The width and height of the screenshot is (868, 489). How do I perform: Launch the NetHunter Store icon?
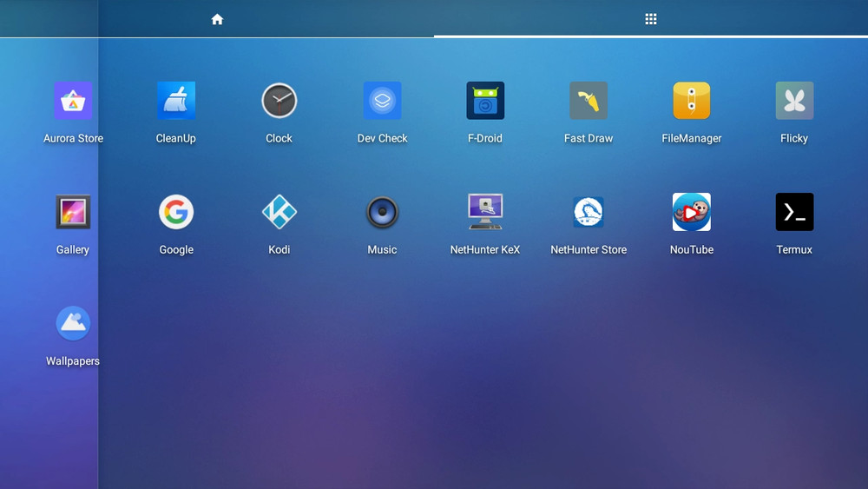[x=589, y=212]
